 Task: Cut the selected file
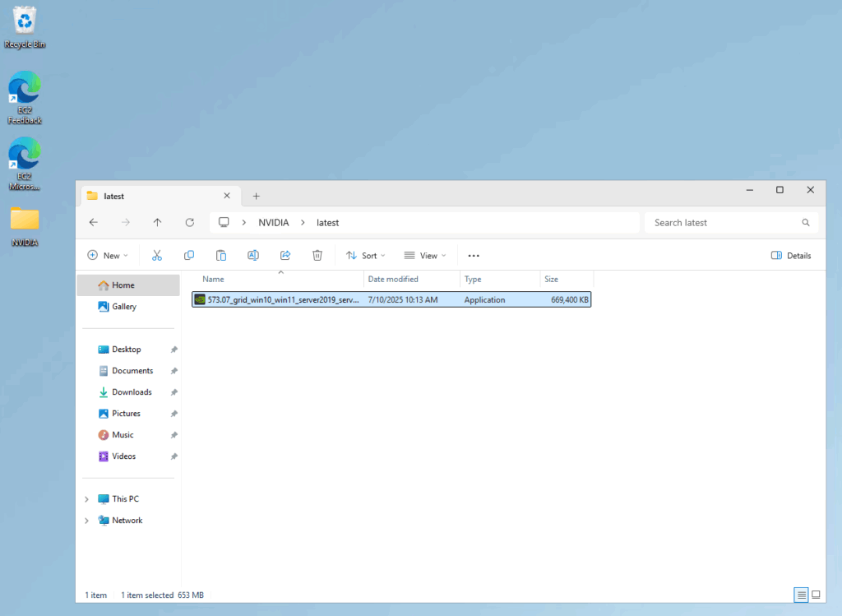(x=157, y=256)
